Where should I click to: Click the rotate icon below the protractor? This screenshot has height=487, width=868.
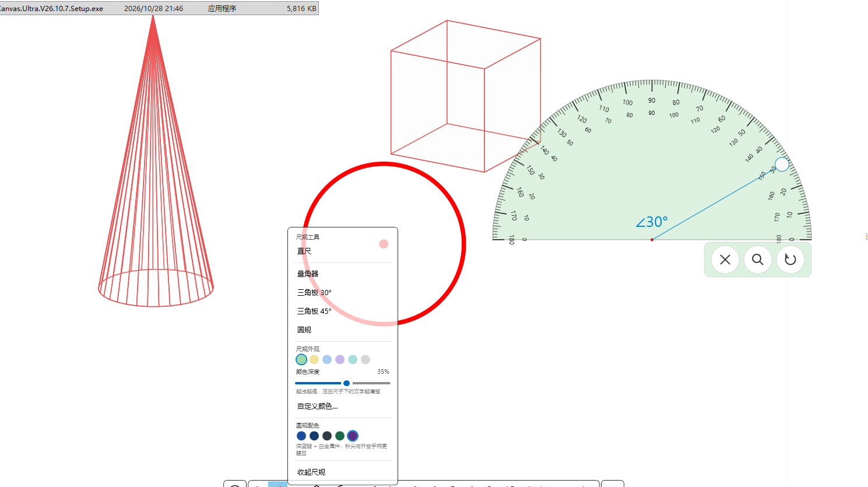(x=790, y=260)
